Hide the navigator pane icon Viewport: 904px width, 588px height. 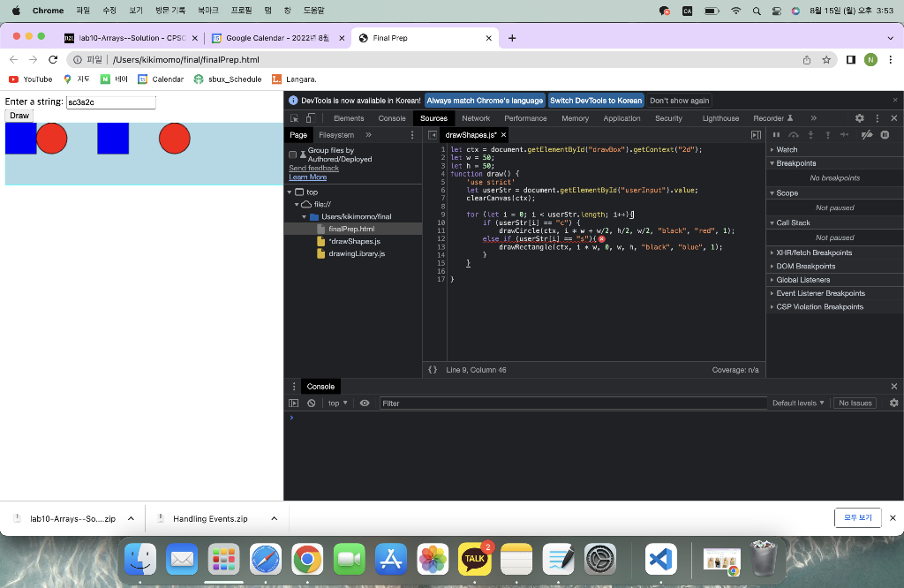coord(433,135)
